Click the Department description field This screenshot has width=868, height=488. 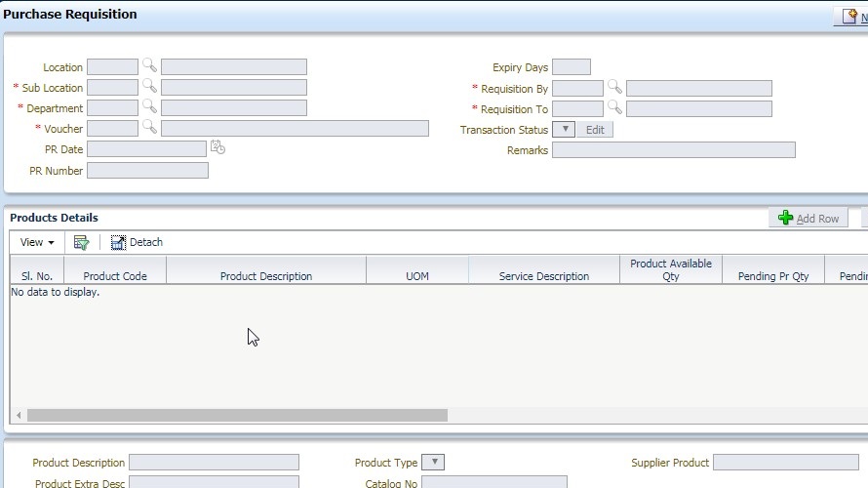234,108
